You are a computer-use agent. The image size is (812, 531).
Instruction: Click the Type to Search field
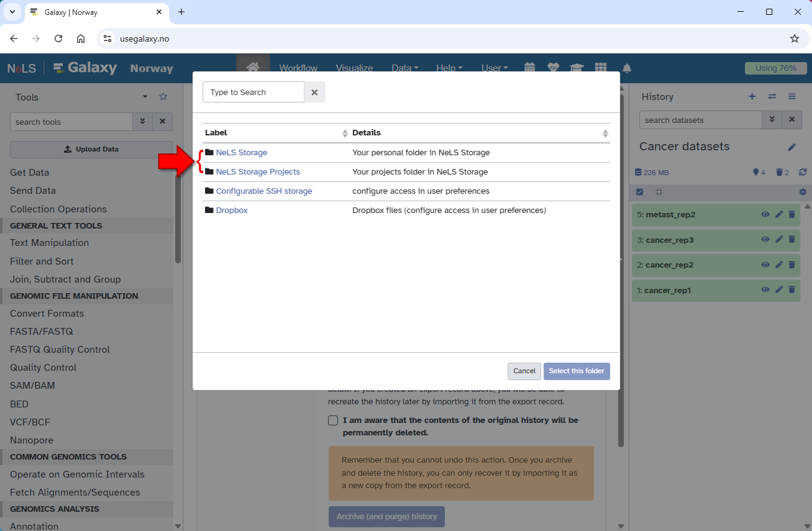(x=253, y=93)
